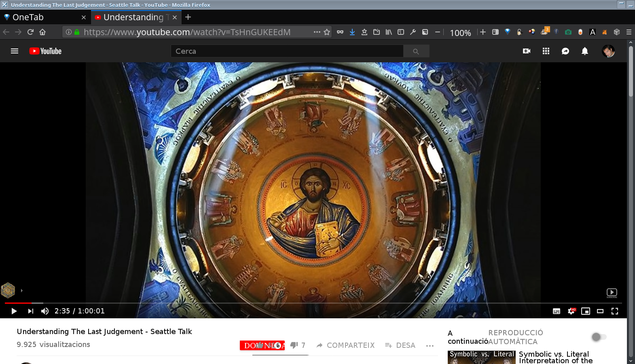
Task: Bookmark this page with the star
Action: [327, 32]
